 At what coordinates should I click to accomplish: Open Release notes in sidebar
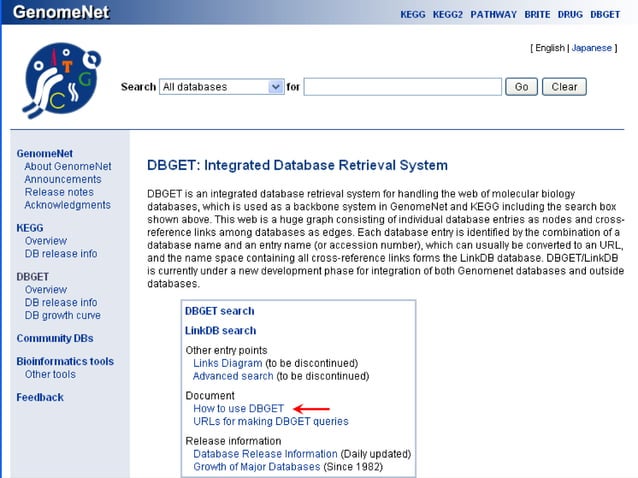[59, 192]
